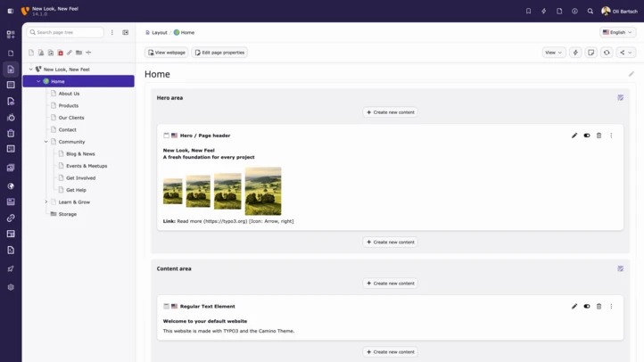Delete the Regular Text Element
The height and width of the screenshot is (362, 644).
click(599, 306)
